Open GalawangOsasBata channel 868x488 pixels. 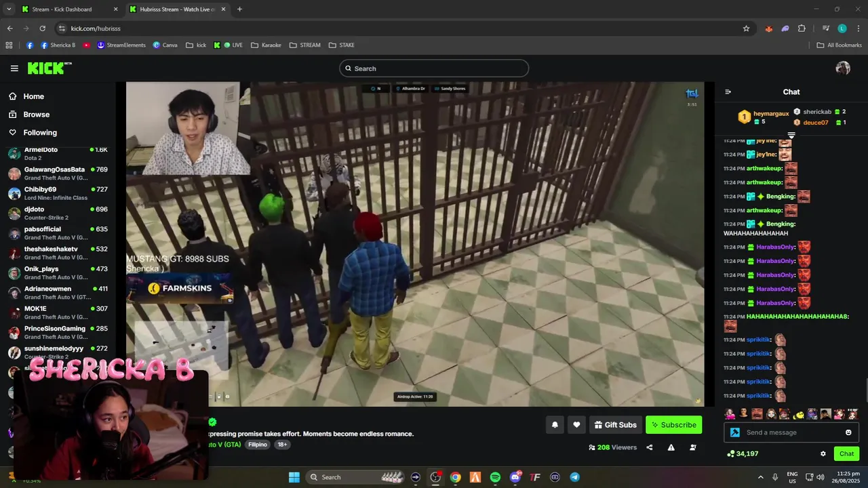[x=58, y=174]
